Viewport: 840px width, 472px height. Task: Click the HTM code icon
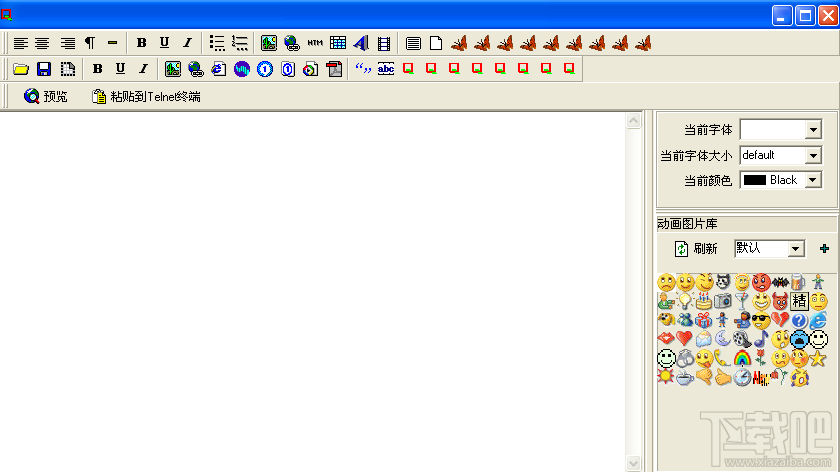coord(315,43)
